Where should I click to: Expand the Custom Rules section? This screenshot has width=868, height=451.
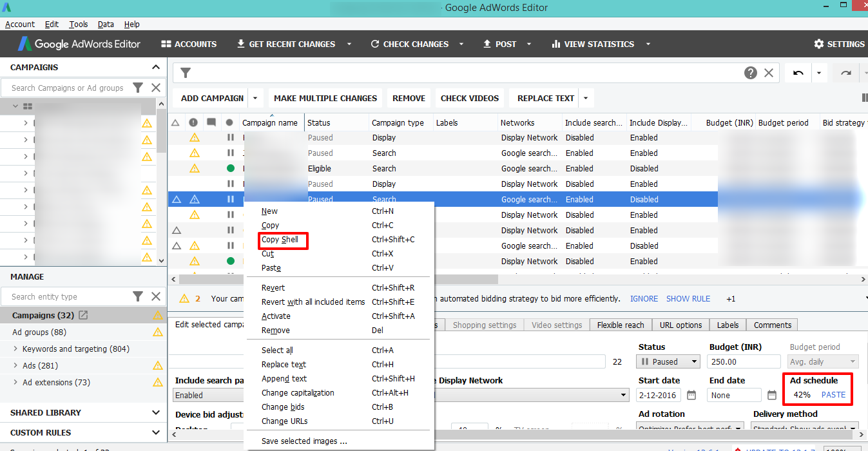[x=155, y=432]
